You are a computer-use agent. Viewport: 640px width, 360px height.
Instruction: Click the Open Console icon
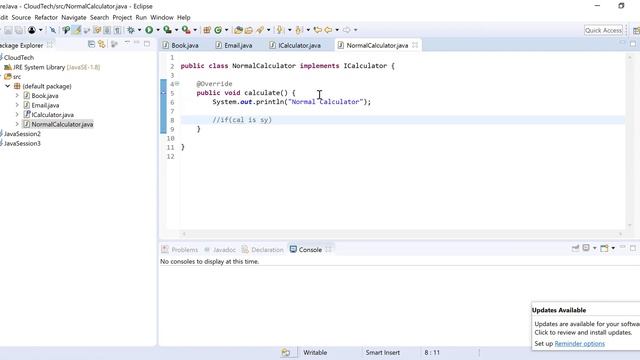coord(604,248)
